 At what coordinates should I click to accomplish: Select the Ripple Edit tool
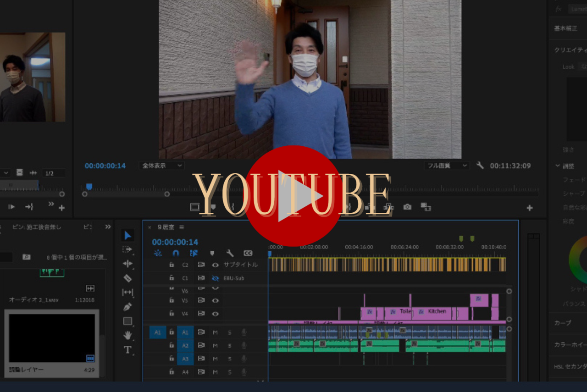click(x=127, y=264)
